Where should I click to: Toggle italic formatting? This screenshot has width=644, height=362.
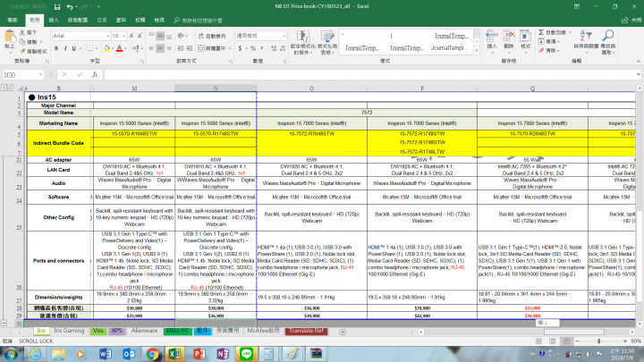tap(65, 48)
